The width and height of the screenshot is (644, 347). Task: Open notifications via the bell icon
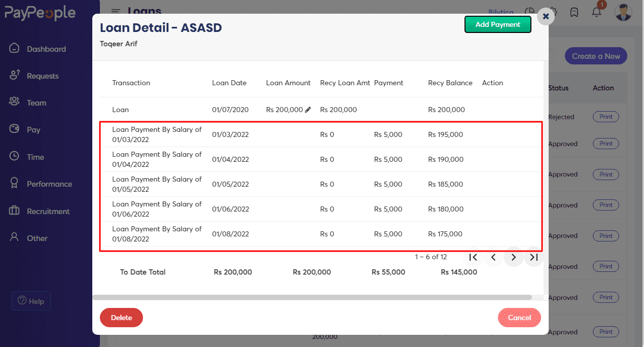click(x=597, y=12)
